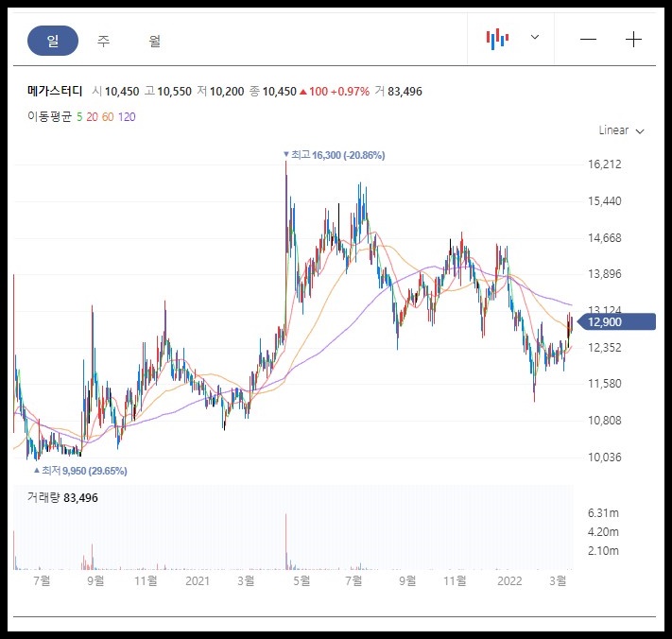Image resolution: width=672 pixels, height=639 pixels.
Task: Toggle the 60-day moving average line
Action: (108, 117)
